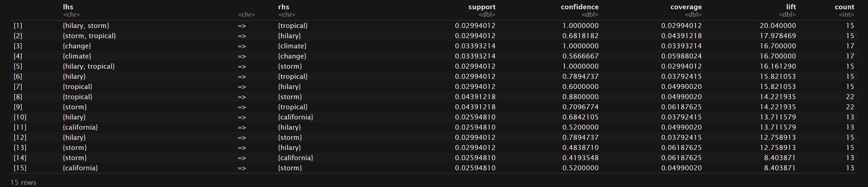
Task: Click row index [15]
Action: click(x=20, y=168)
